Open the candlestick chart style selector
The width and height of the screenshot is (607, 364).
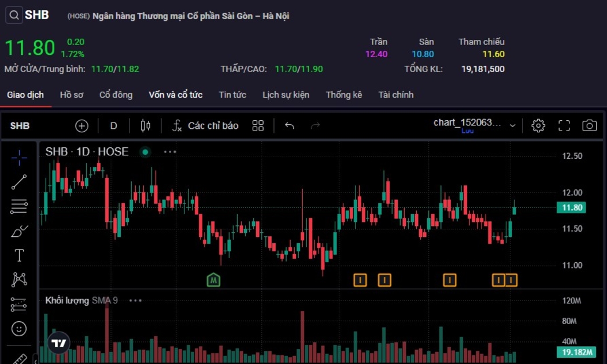click(146, 125)
